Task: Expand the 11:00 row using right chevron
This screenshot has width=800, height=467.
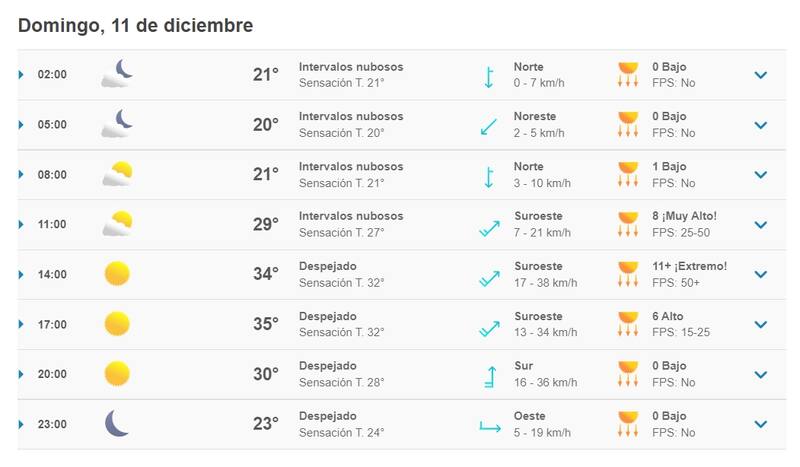Action: [760, 225]
